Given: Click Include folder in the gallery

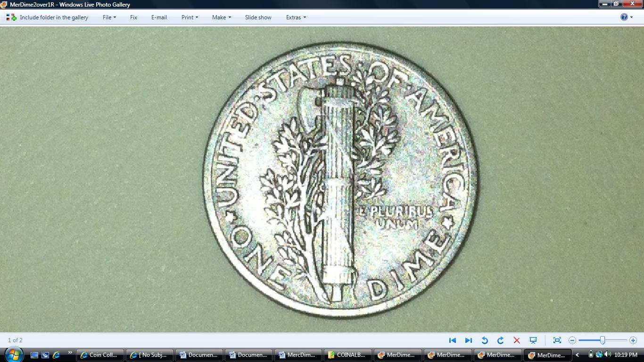Looking at the screenshot, I should click(x=48, y=17).
